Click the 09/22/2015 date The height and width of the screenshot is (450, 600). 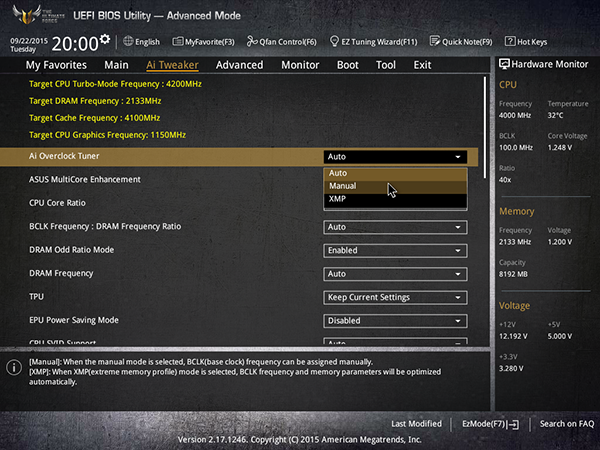point(29,41)
